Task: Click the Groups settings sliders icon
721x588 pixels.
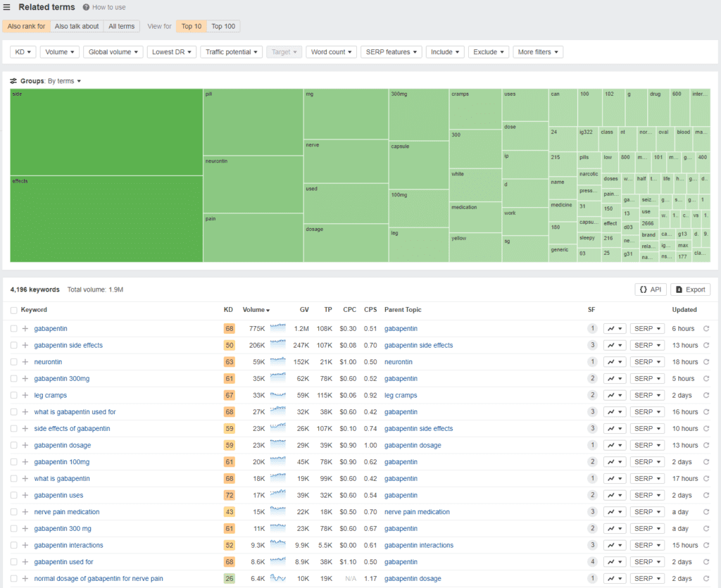Action: point(14,81)
